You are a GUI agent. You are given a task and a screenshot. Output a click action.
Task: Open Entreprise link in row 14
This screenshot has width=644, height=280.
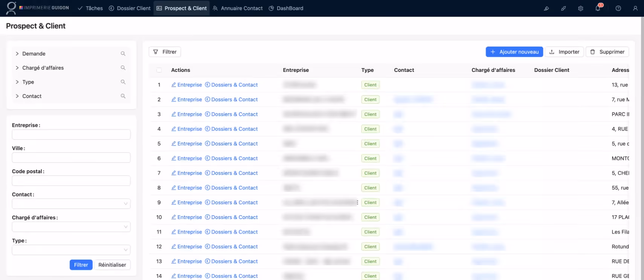click(190, 276)
